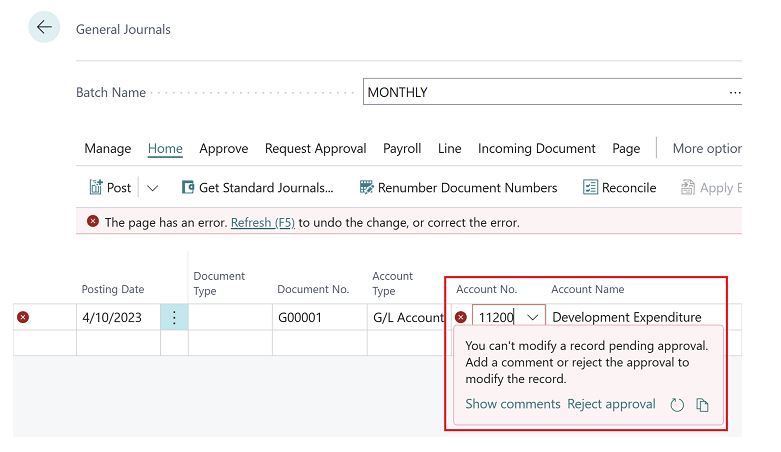This screenshot has height=452, width=781.
Task: Click the row error indicator icon
Action: (x=23, y=317)
